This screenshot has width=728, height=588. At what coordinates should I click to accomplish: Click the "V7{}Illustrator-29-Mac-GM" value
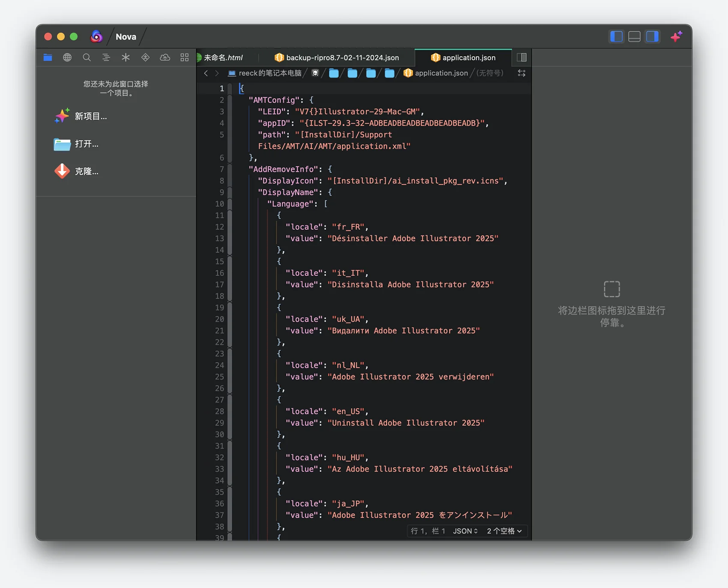[x=358, y=112]
